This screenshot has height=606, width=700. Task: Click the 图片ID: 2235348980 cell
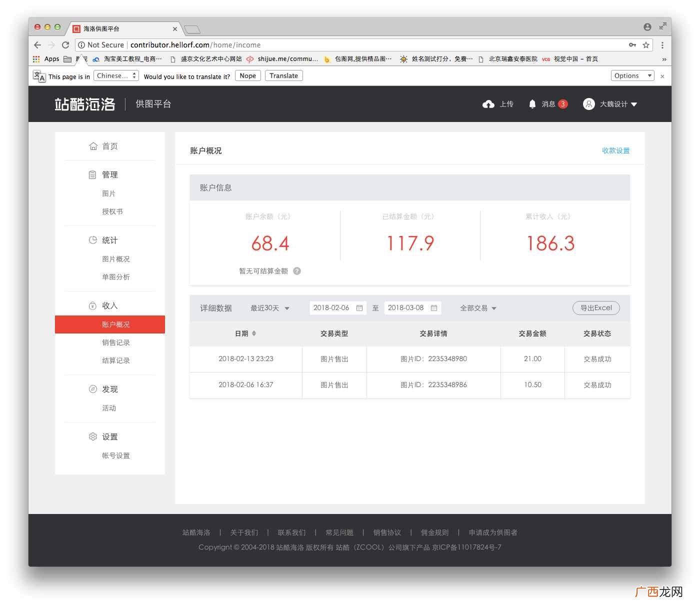[433, 359]
